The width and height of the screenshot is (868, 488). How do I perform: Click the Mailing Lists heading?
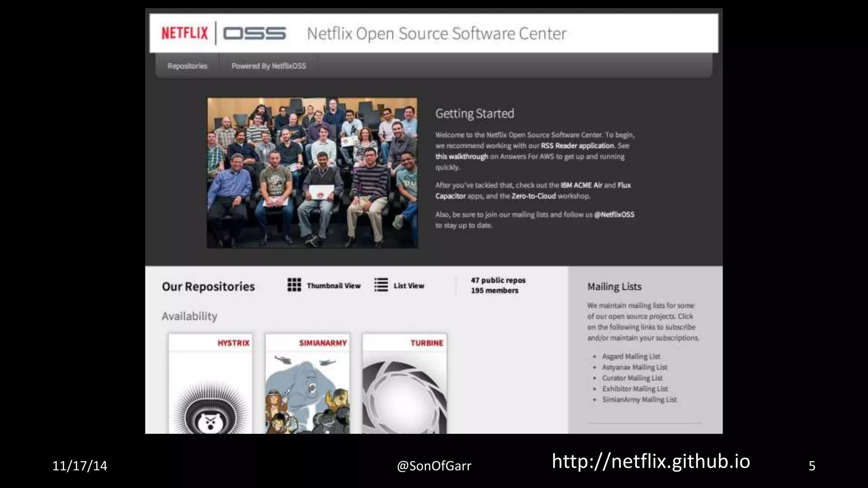coord(615,287)
